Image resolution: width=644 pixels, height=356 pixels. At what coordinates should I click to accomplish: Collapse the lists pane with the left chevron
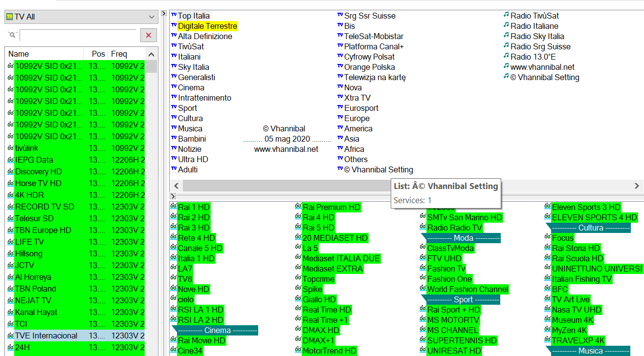176,186
